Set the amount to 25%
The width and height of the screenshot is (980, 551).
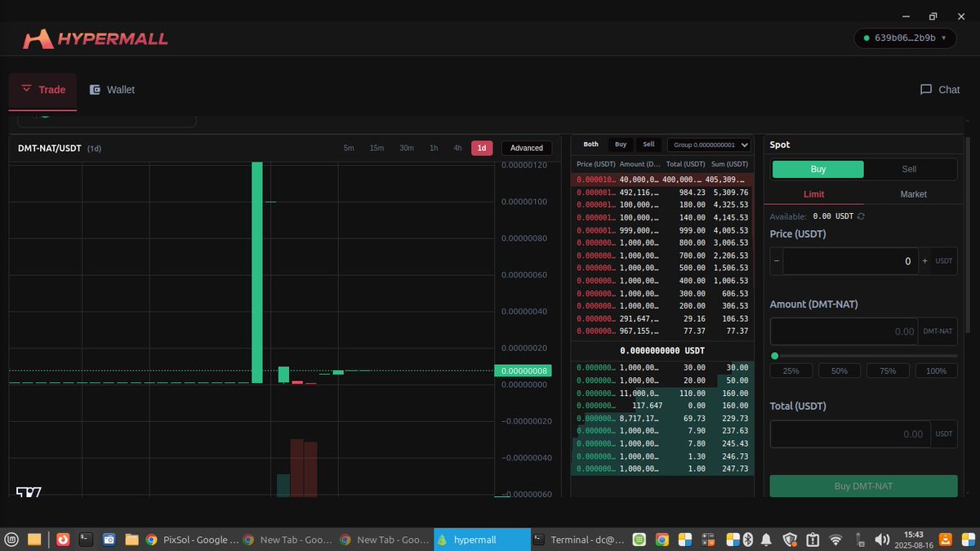pyautogui.click(x=791, y=371)
